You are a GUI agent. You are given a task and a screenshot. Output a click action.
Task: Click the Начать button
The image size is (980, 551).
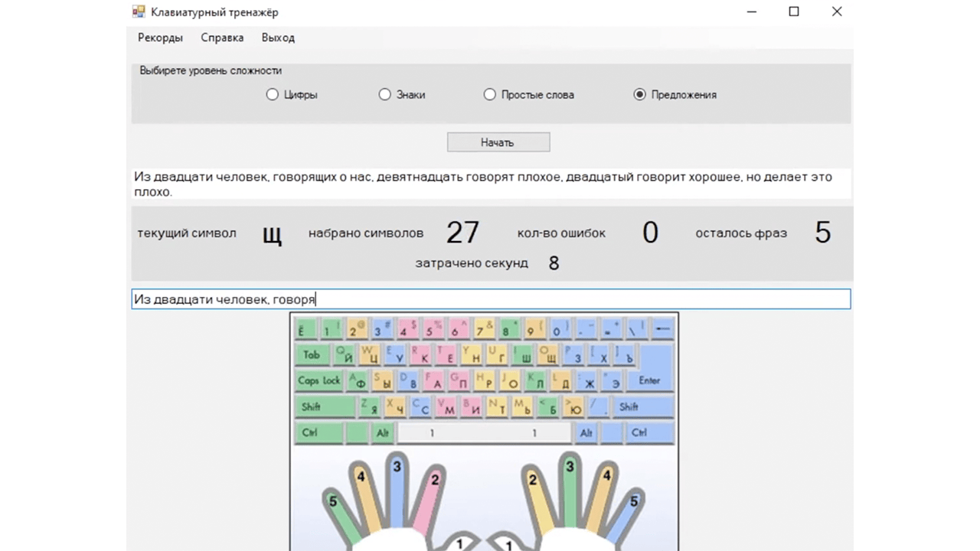[x=498, y=142]
